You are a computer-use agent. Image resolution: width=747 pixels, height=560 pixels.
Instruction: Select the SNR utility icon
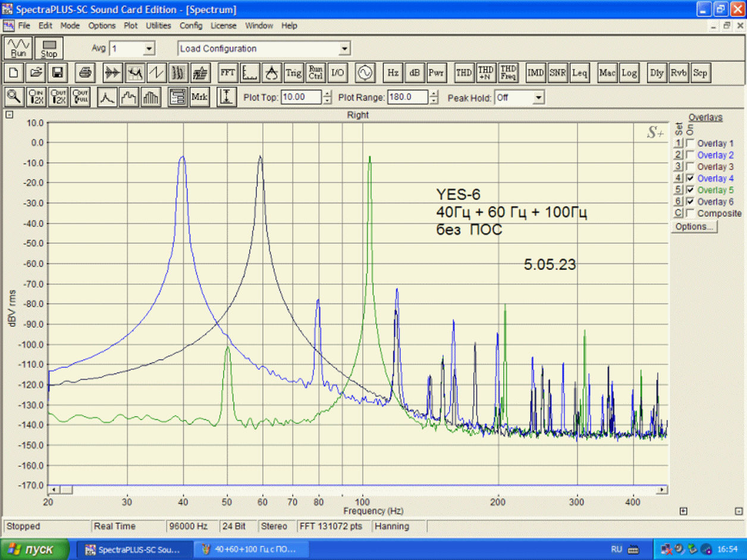tap(557, 73)
